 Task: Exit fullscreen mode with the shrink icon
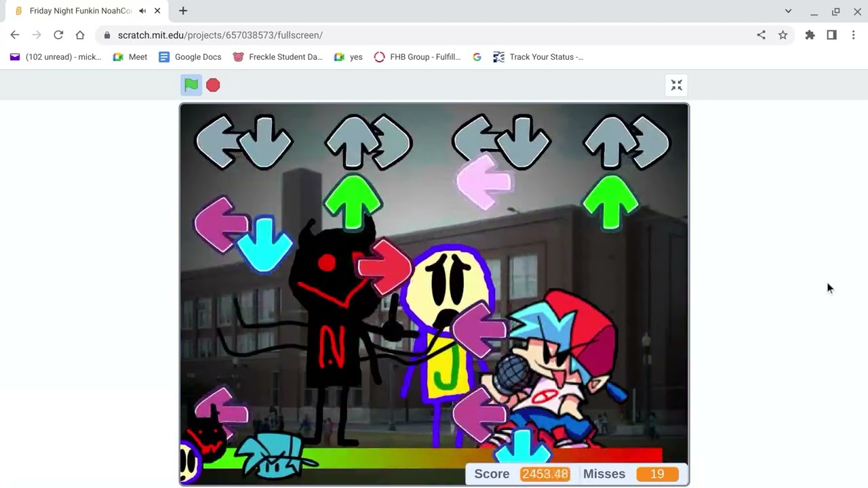[x=676, y=85]
